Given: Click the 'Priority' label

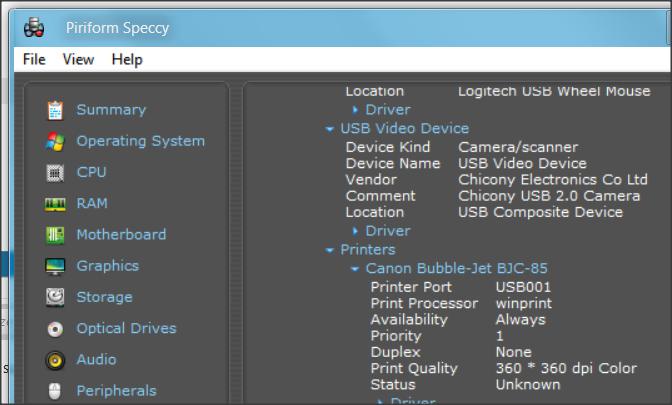Looking at the screenshot, I should [x=396, y=336].
